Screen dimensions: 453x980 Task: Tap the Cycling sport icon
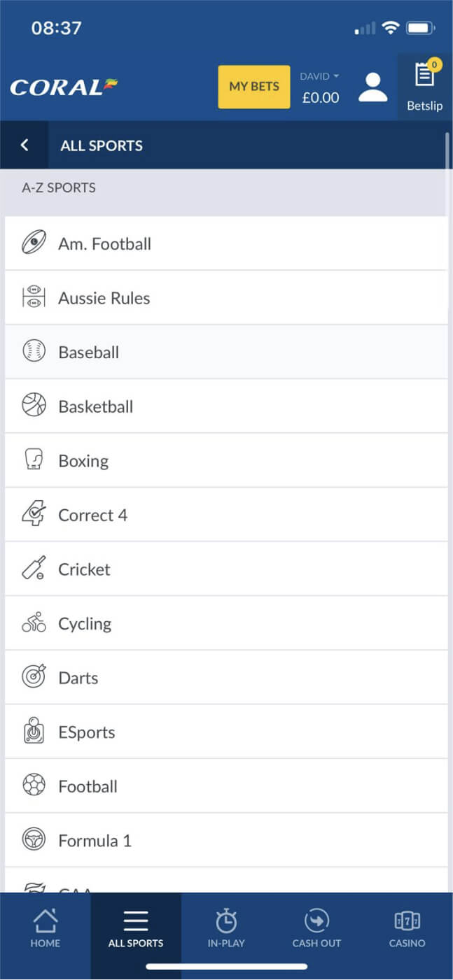tap(34, 623)
